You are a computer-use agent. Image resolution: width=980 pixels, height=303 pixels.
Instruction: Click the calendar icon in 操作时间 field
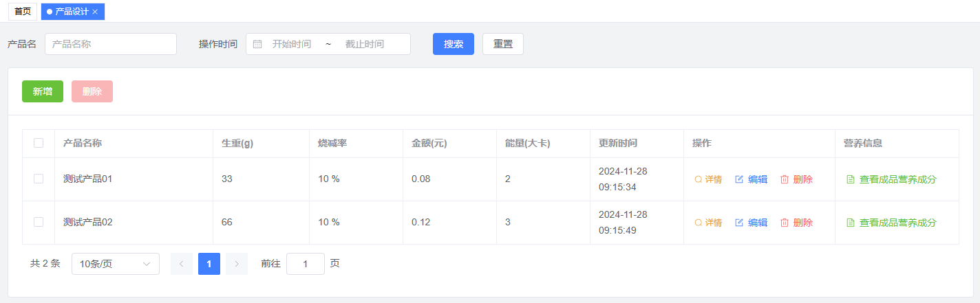click(x=257, y=44)
